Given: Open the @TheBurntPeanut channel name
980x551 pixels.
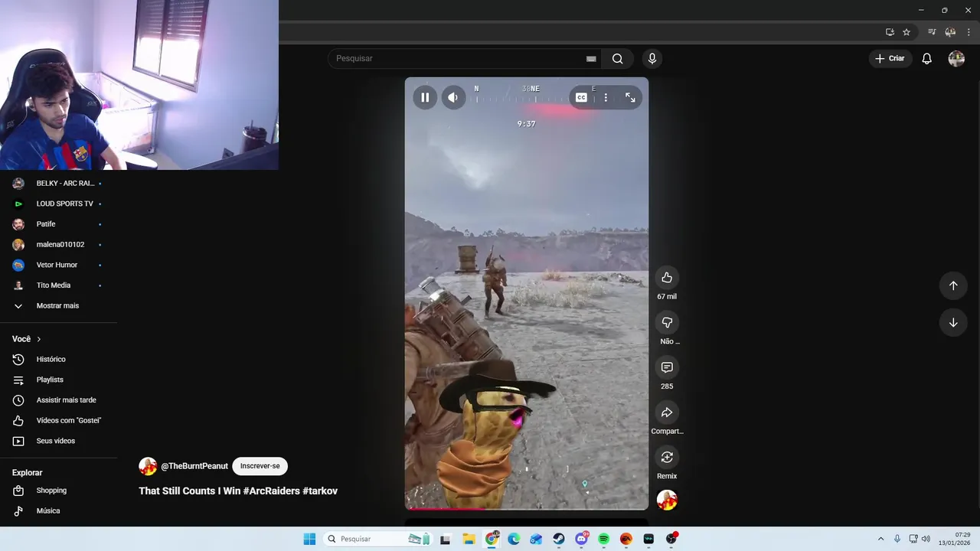Looking at the screenshot, I should [x=194, y=466].
